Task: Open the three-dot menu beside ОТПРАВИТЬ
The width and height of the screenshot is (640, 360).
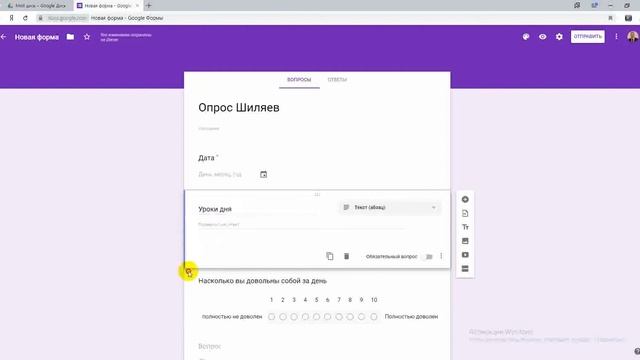Action: tap(616, 36)
